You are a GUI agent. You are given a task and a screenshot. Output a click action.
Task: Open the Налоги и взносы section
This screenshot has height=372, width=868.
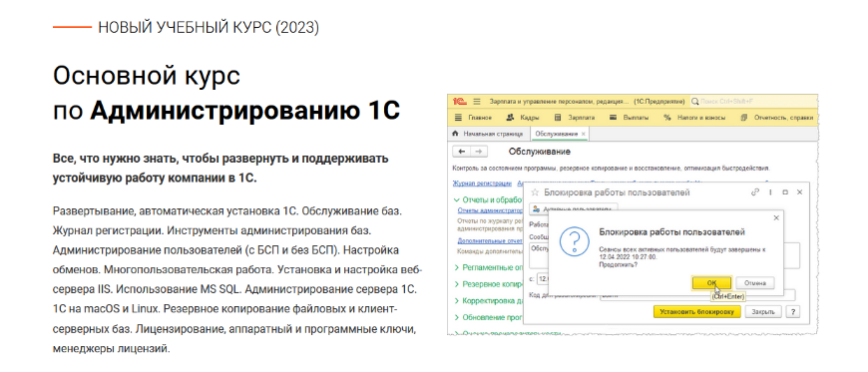click(x=694, y=118)
